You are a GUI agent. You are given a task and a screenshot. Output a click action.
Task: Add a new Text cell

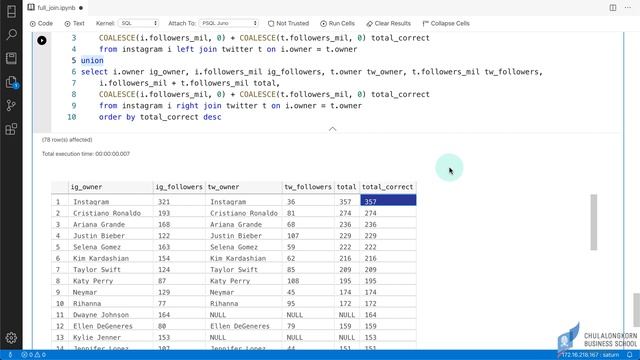pyautogui.click(x=74, y=23)
